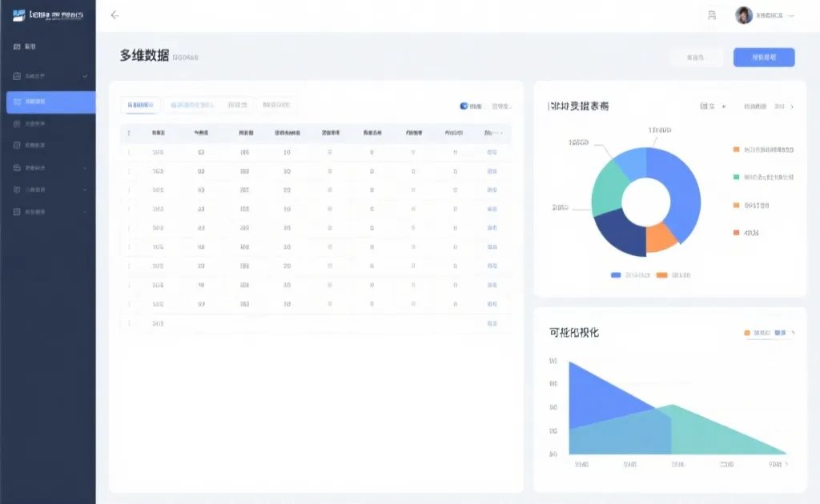The image size is (820, 504).
Task: Open the dashboard icon in the sidebar
Action: [18, 46]
